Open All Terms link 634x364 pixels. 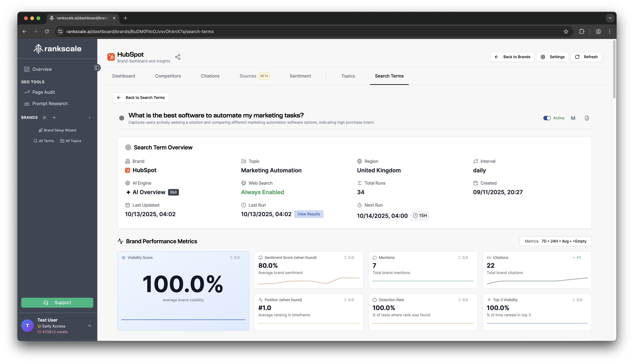click(x=44, y=141)
